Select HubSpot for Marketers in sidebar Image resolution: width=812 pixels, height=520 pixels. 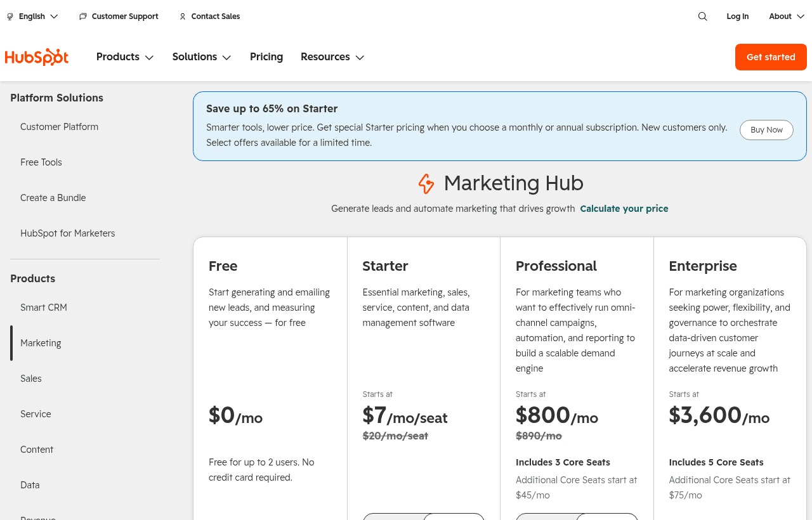[x=68, y=233]
